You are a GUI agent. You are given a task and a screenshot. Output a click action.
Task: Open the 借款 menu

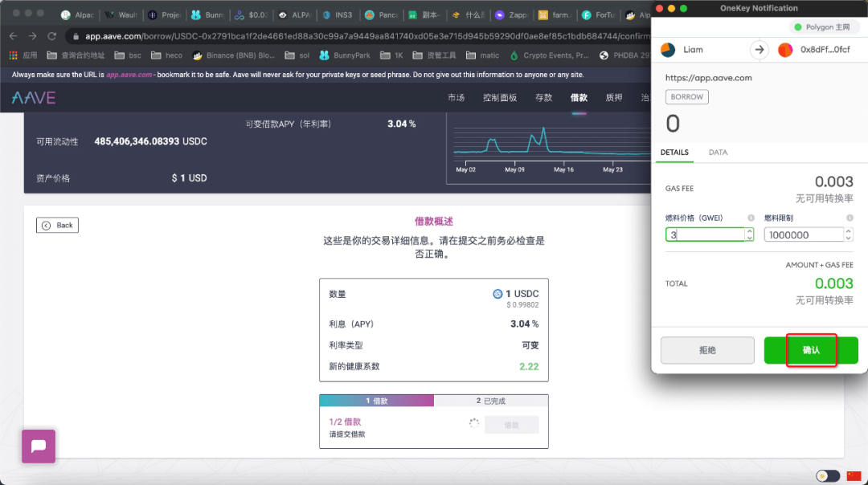579,98
